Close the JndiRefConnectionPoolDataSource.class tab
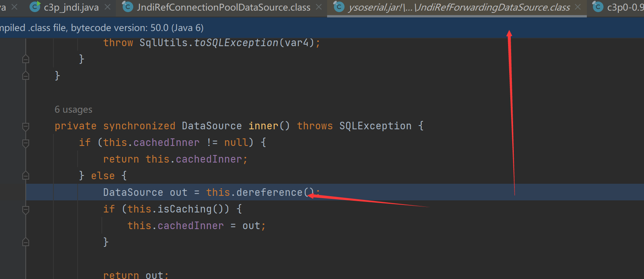Image resolution: width=644 pixels, height=279 pixels. click(x=319, y=7)
